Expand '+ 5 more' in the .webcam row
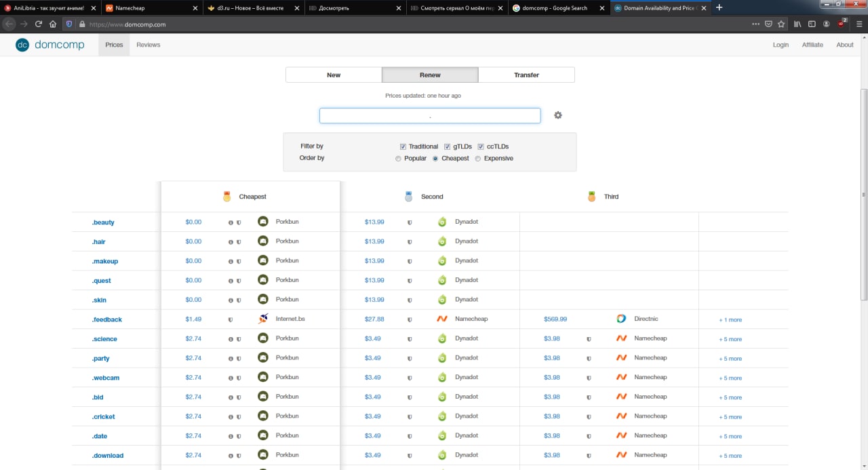The width and height of the screenshot is (868, 470). [730, 378]
